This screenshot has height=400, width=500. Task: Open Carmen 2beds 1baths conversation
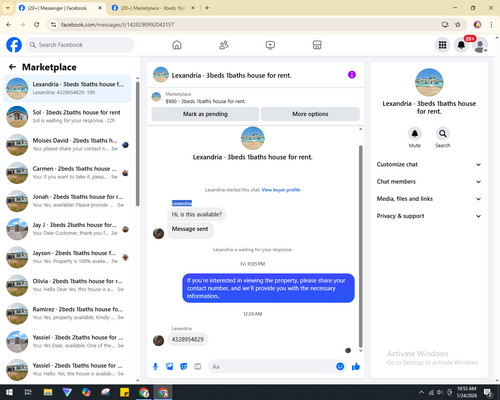coord(68,173)
